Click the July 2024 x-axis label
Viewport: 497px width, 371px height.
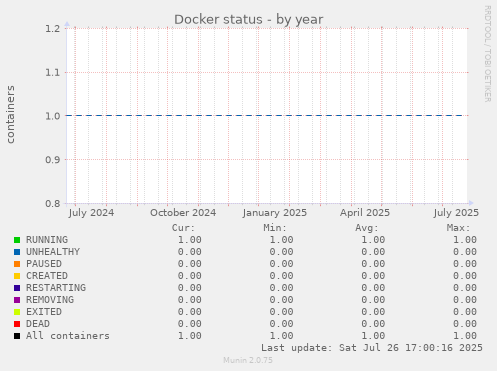point(91,213)
